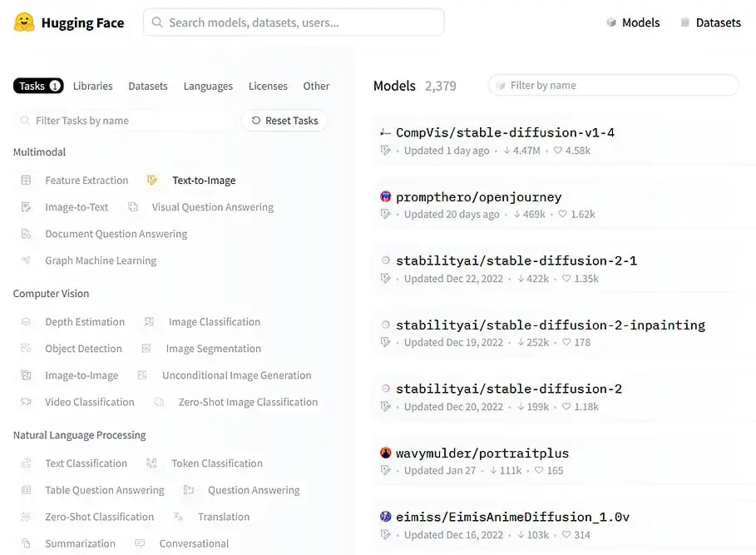Go to Models in top navigation

tap(633, 22)
